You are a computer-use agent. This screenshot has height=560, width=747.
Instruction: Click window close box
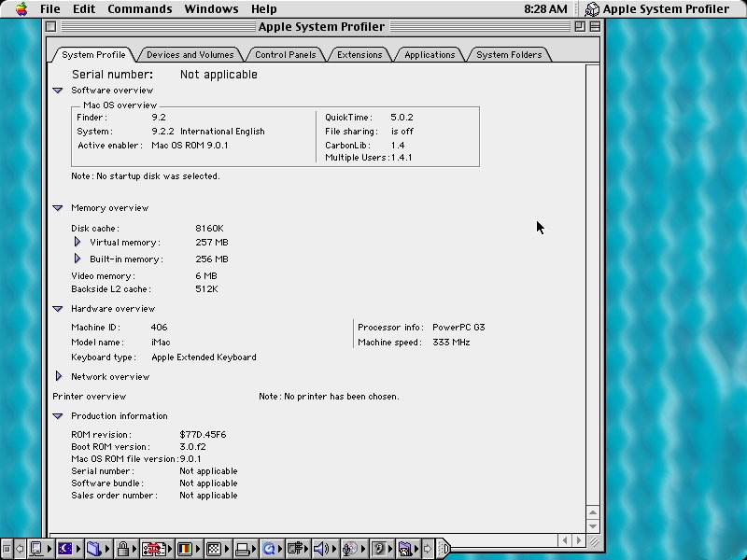(51, 27)
